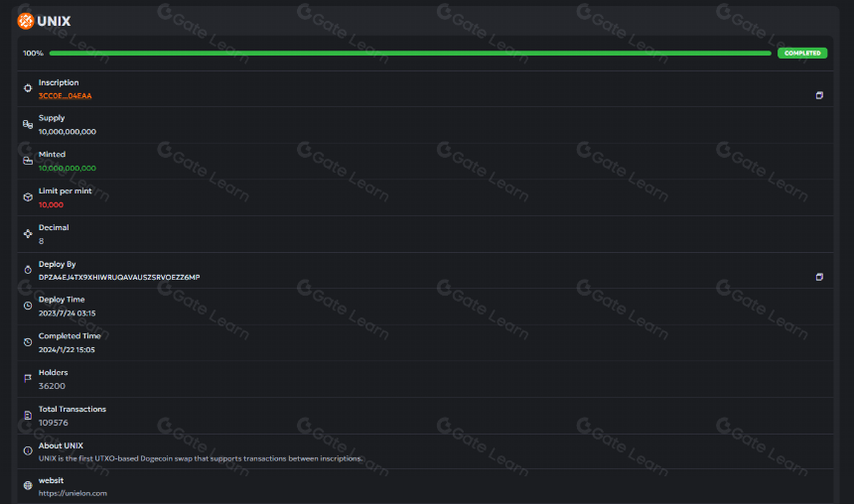Click the COMPLETED status badge
The width and height of the screenshot is (854, 504).
(802, 53)
